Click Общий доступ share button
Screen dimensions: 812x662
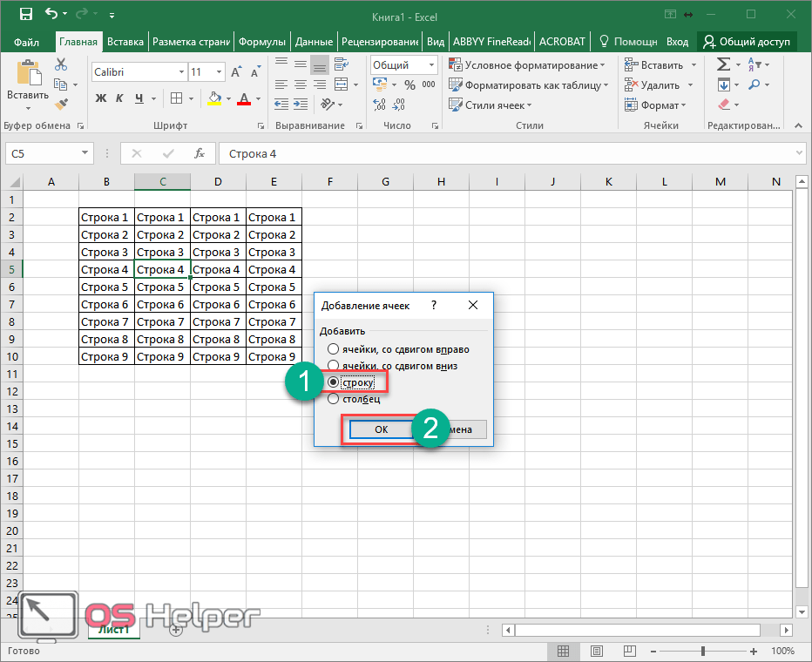(748, 41)
